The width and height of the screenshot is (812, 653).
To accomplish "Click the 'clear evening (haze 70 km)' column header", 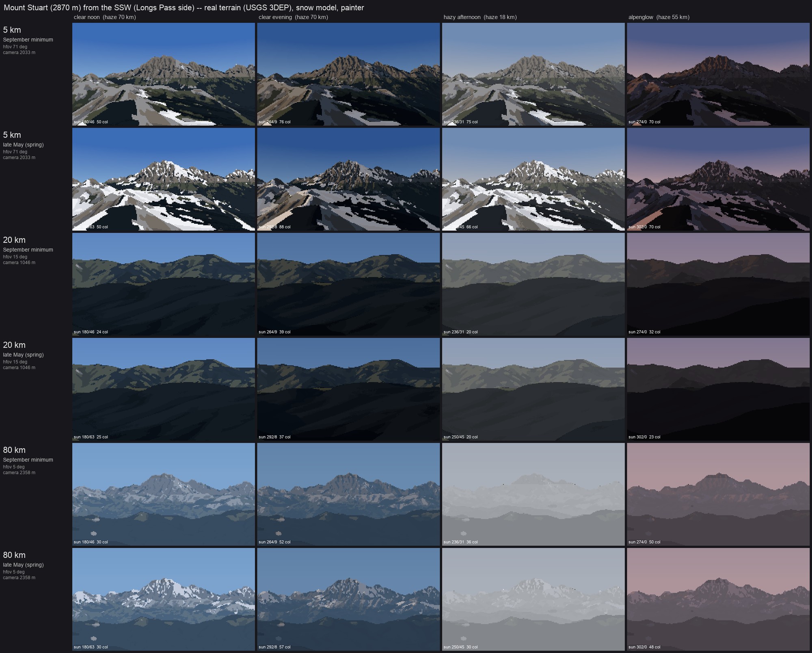I will [x=293, y=17].
